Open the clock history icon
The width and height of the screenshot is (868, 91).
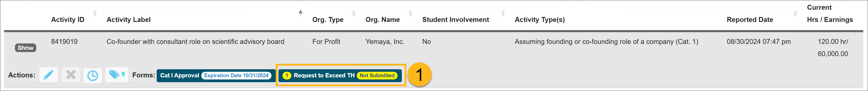[x=93, y=75]
